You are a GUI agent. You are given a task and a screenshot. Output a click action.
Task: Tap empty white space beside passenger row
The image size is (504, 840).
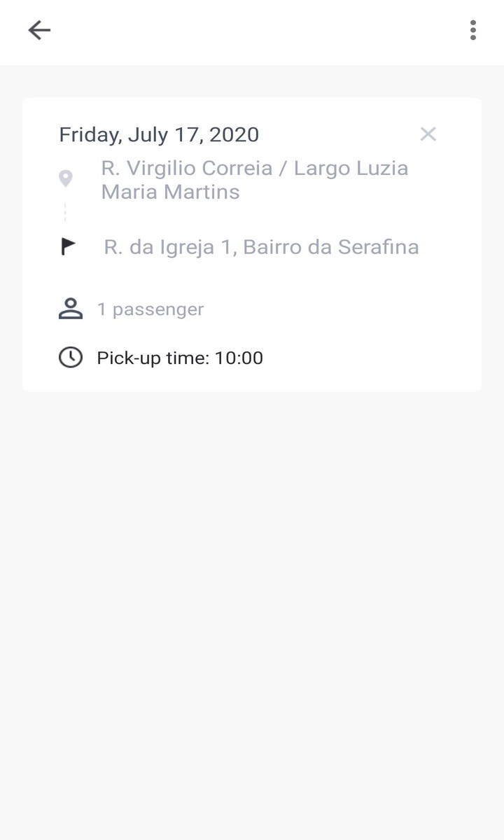(350, 309)
